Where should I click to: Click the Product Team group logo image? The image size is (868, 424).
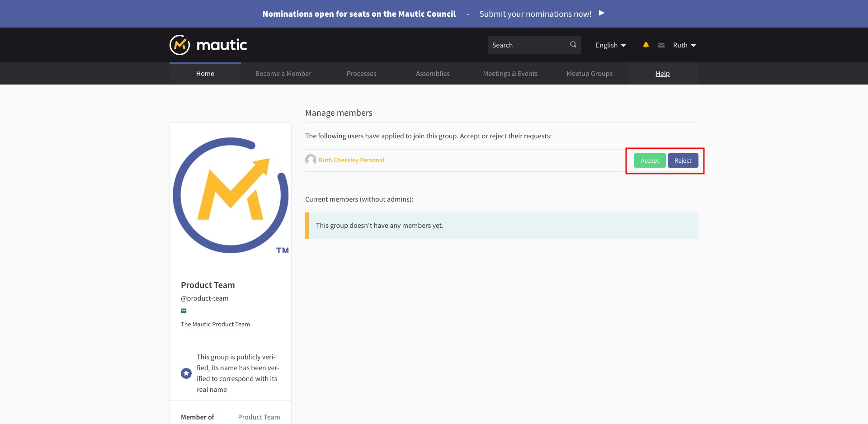point(231,196)
